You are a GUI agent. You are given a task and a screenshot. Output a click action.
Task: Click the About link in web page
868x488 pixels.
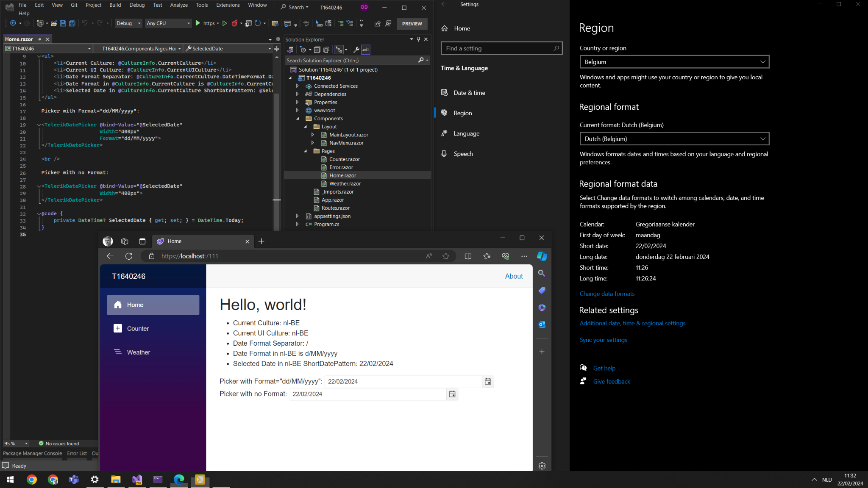coord(514,276)
